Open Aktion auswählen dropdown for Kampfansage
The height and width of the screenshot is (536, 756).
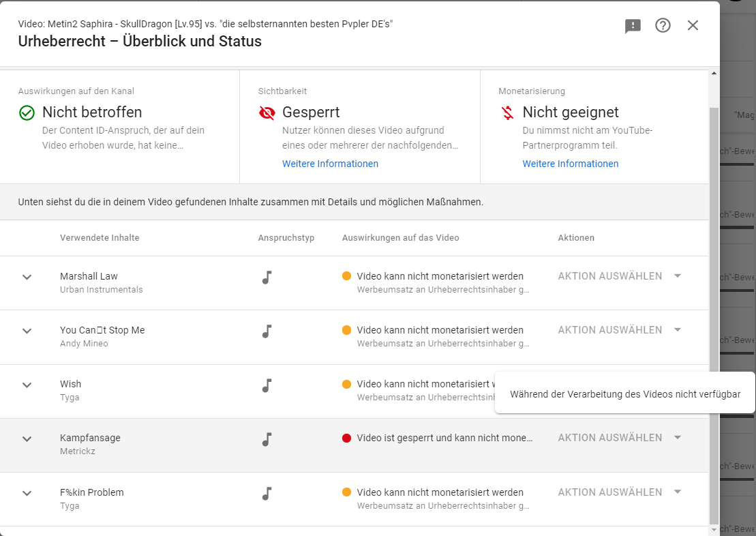[620, 438]
